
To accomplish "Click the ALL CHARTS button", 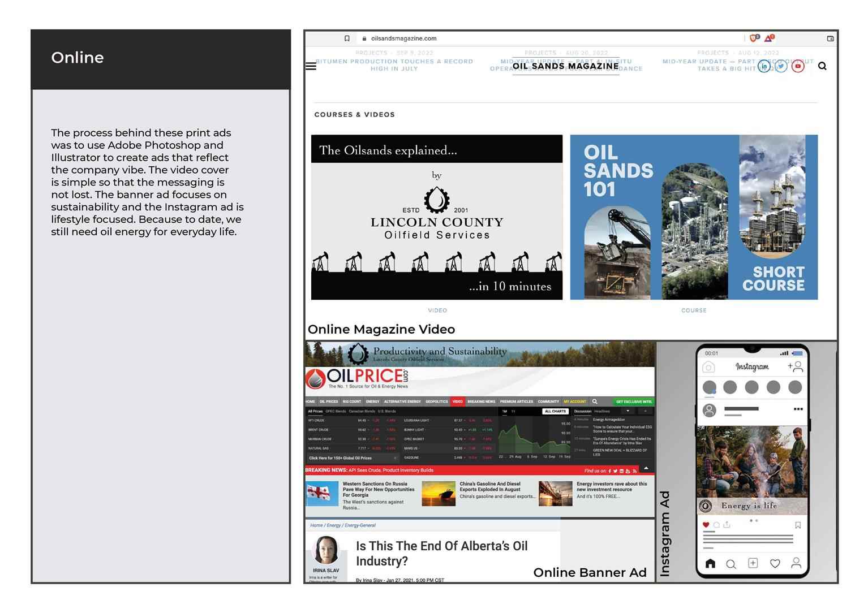I will pos(556,411).
